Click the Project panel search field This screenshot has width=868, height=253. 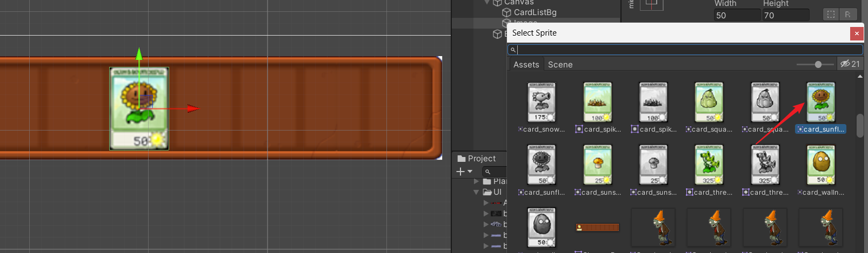point(495,172)
